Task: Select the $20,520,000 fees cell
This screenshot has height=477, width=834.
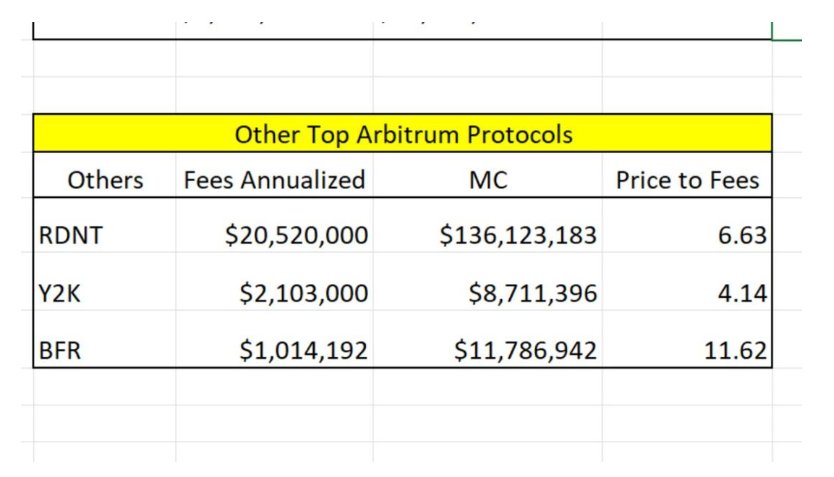Action: coord(274,225)
